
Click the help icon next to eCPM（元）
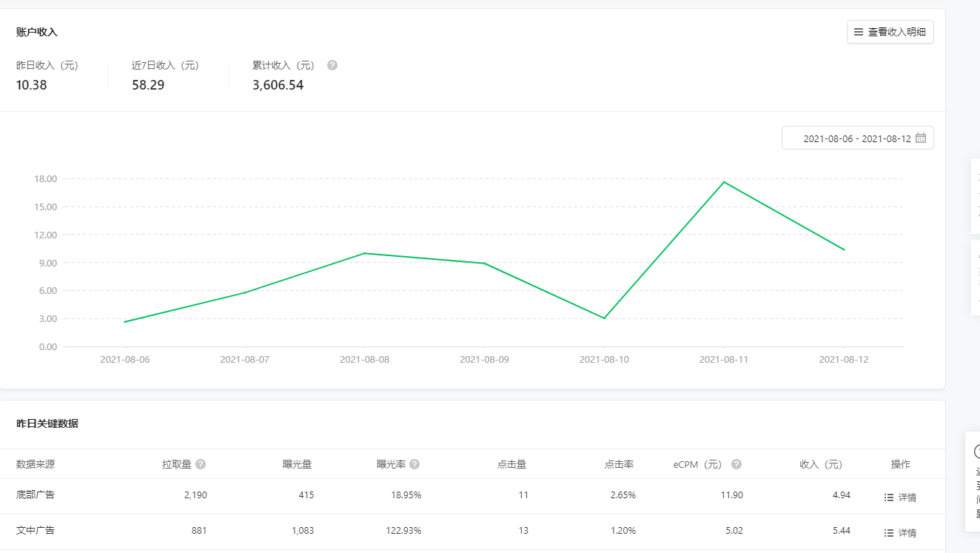point(736,464)
